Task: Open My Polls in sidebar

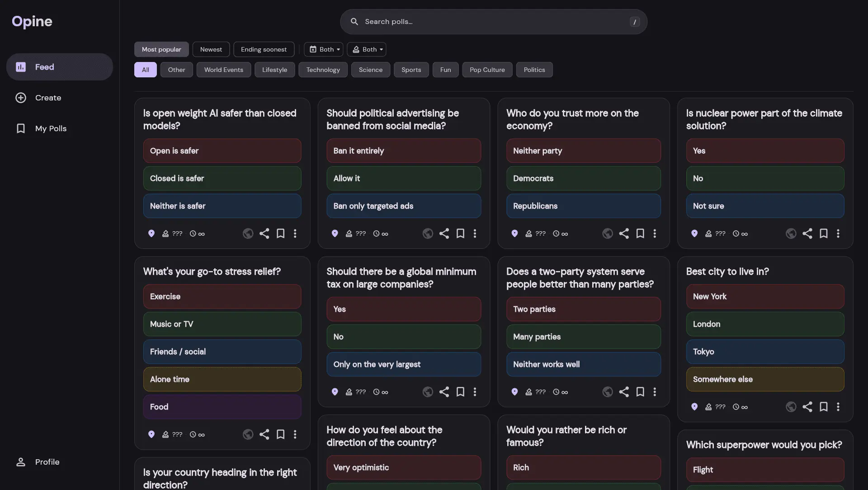Action: click(x=60, y=128)
